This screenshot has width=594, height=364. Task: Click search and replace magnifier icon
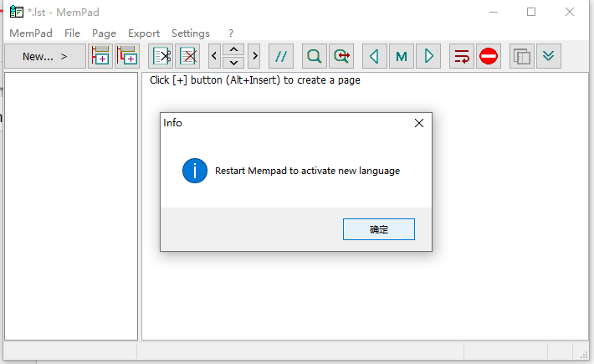click(x=341, y=56)
